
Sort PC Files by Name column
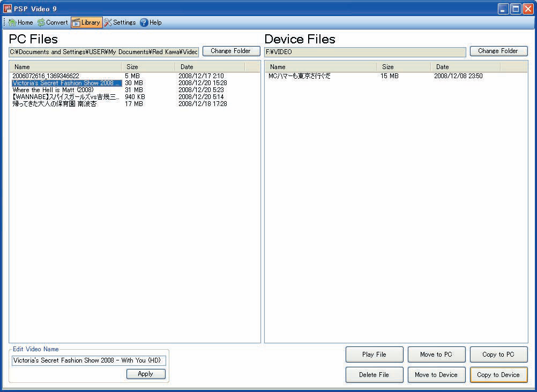tap(65, 67)
